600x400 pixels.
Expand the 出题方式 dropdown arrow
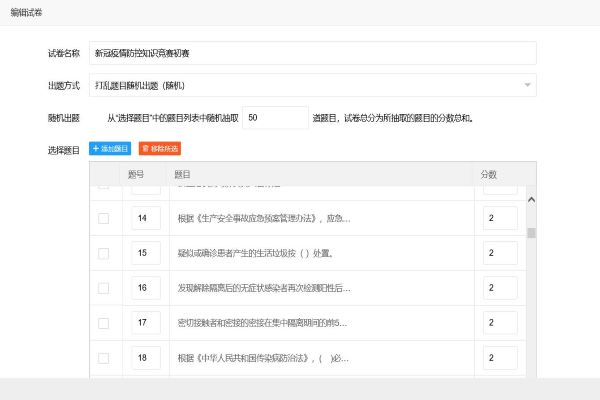(526, 85)
